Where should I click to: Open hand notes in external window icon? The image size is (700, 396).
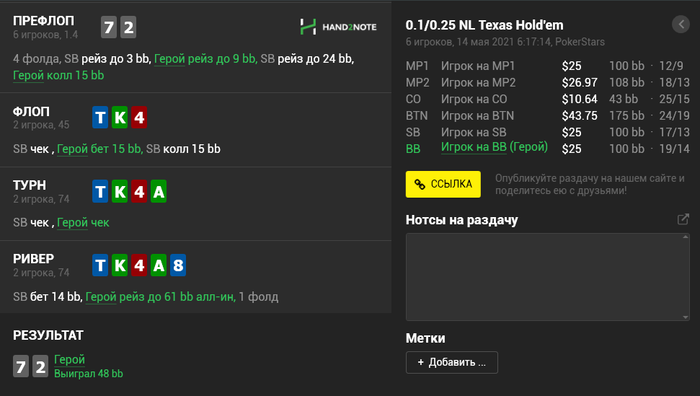(x=683, y=219)
